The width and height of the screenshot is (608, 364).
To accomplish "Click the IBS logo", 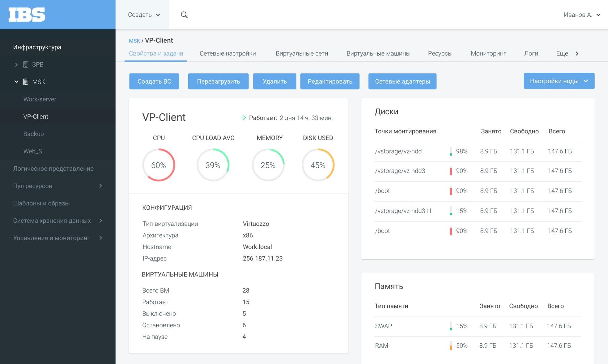I will pos(27,15).
